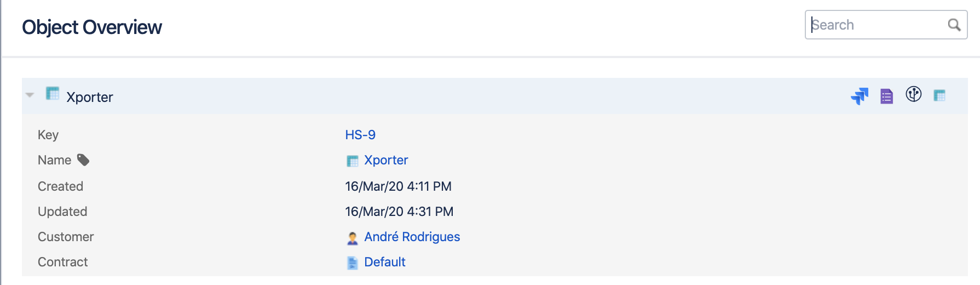
Task: Open the Default contract link
Action: (x=385, y=262)
